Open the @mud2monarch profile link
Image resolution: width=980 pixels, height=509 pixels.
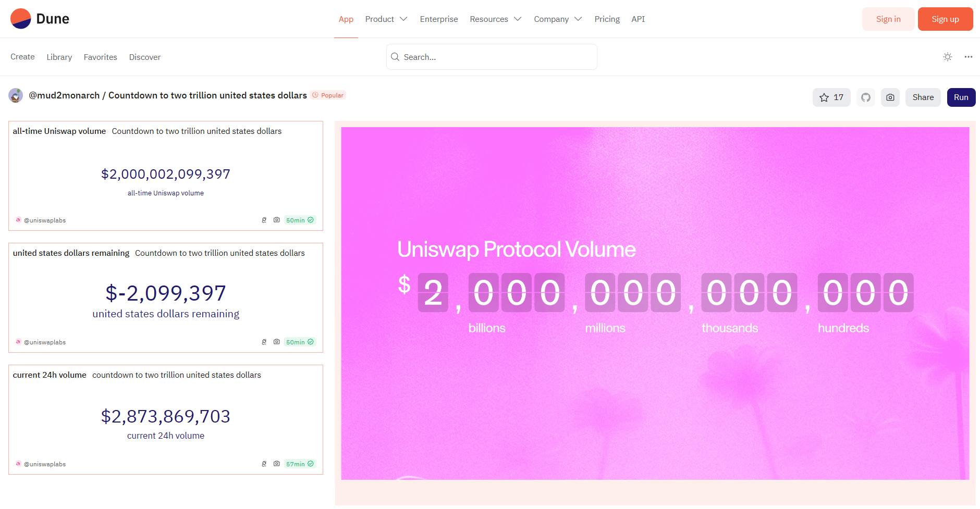pos(64,95)
